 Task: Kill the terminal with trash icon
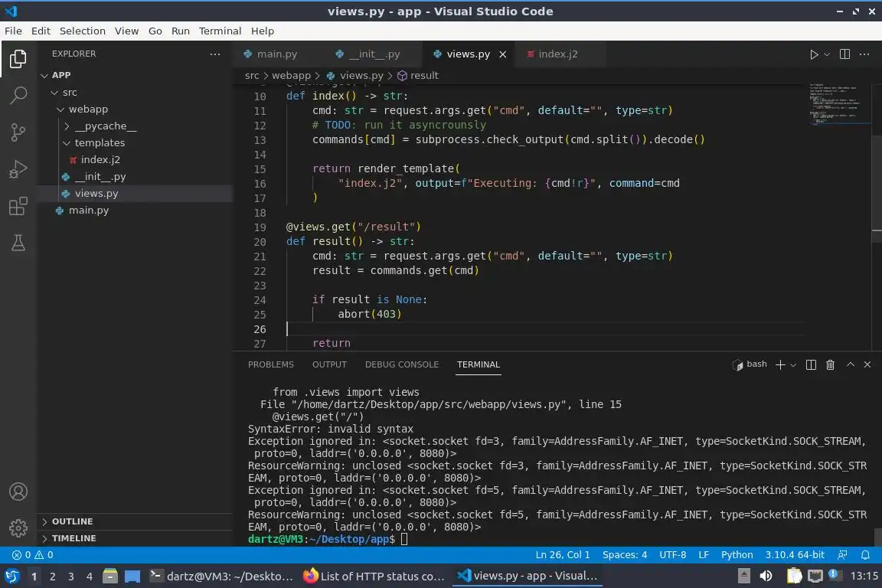[x=830, y=365]
